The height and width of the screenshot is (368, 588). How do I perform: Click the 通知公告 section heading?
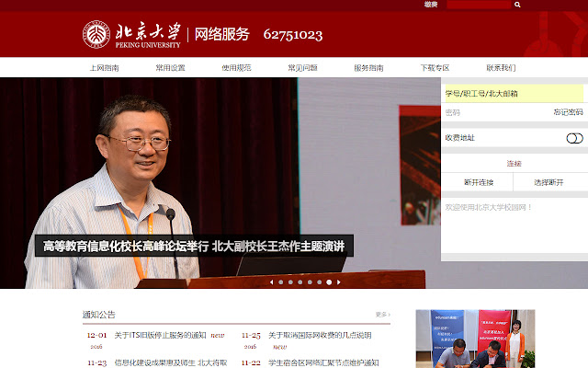point(99,315)
